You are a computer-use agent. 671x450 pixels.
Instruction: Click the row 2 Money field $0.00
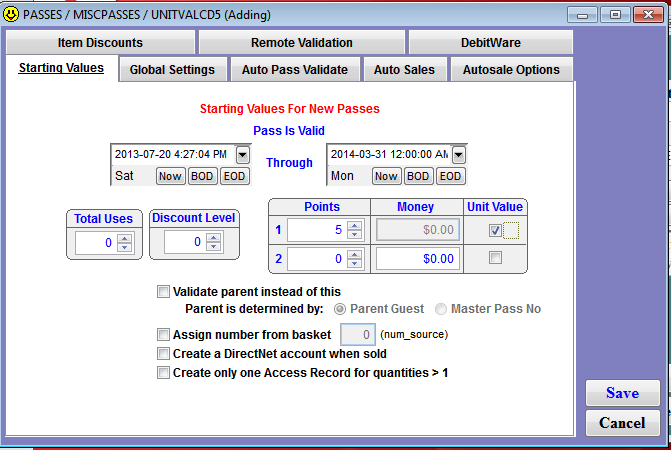click(x=418, y=258)
